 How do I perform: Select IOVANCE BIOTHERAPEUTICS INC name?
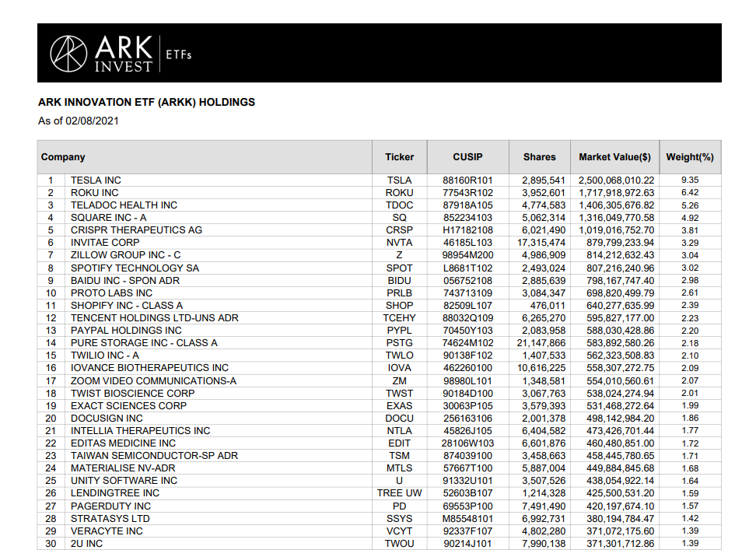(149, 368)
